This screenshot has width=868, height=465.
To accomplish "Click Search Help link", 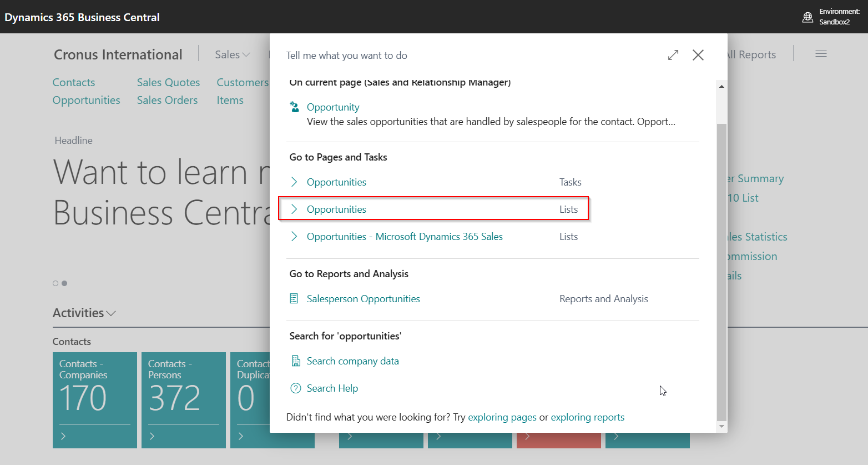I will [x=332, y=388].
